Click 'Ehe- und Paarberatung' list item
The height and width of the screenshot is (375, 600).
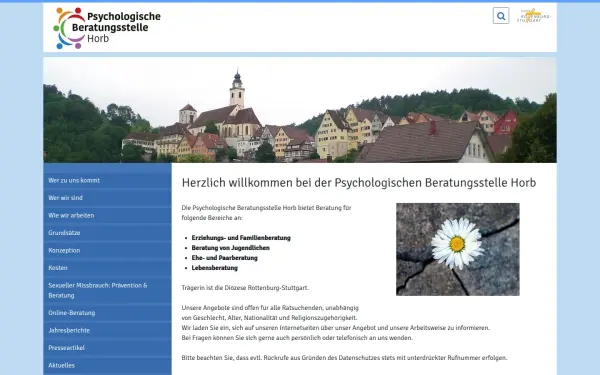pyautogui.click(x=225, y=258)
